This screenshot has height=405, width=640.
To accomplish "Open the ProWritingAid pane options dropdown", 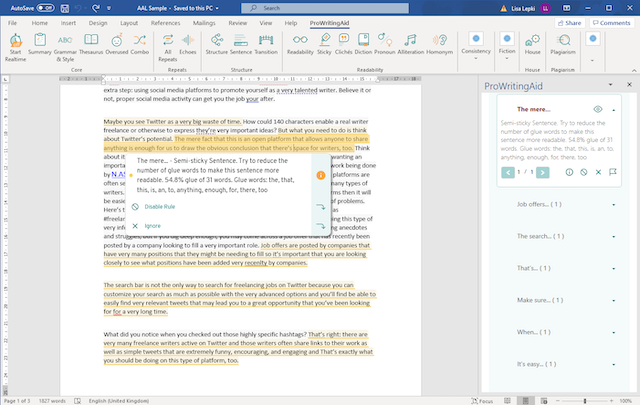I will (610, 85).
